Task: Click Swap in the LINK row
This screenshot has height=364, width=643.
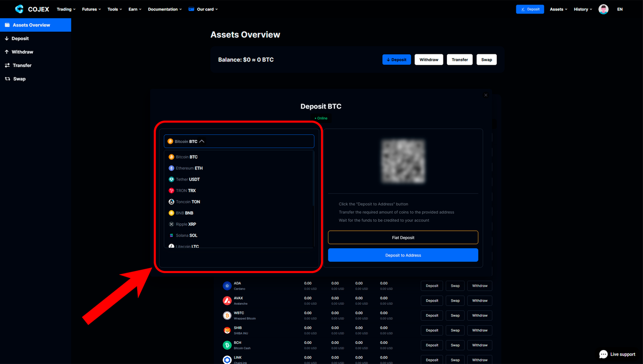Action: tap(455, 360)
